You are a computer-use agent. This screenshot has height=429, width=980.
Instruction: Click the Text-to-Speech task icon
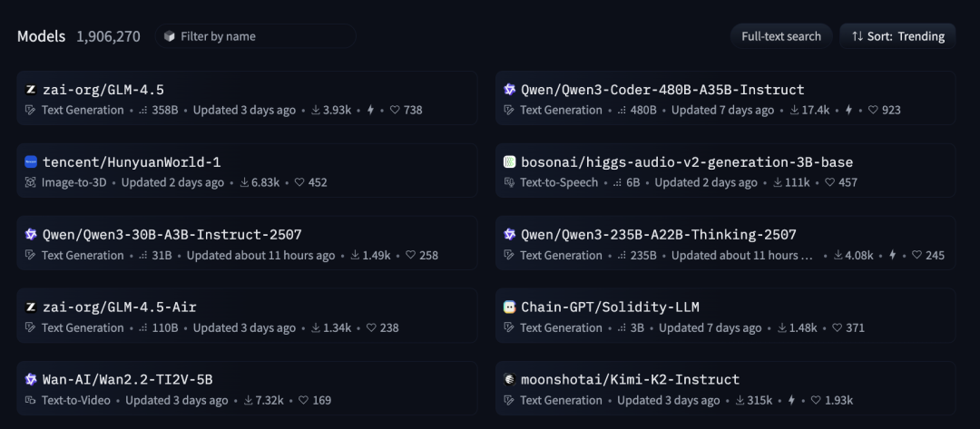click(509, 183)
